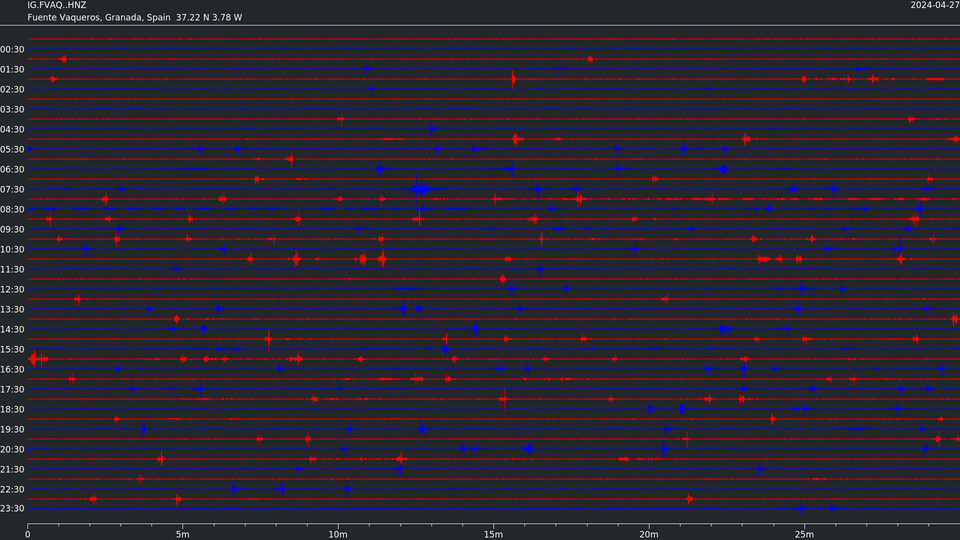
Task: Select the 01:30 time row label
Action: 12,70
